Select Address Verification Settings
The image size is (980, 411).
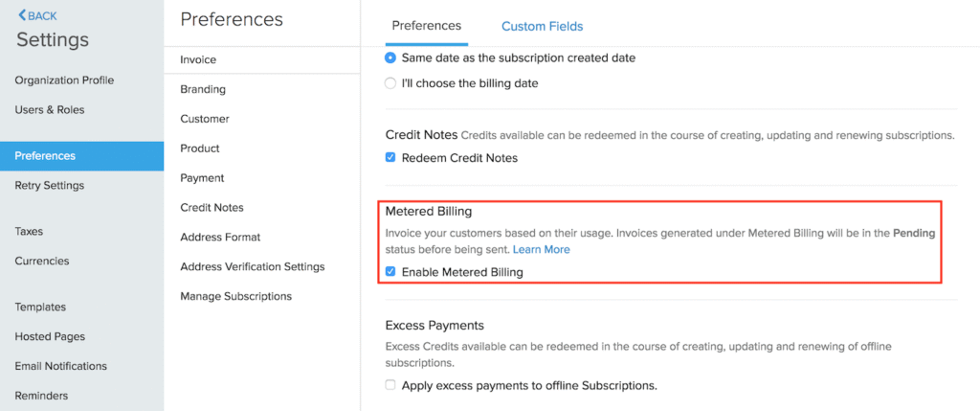click(x=253, y=266)
